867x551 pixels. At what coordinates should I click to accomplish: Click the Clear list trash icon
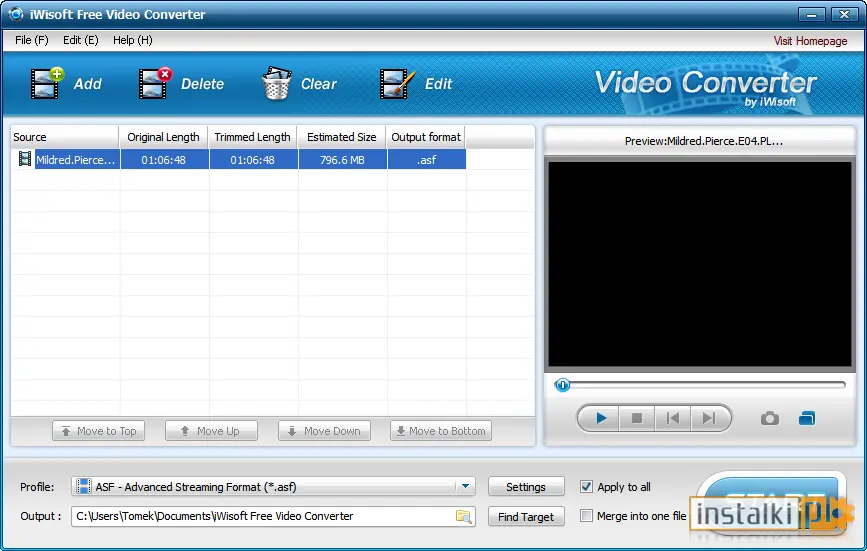[276, 83]
